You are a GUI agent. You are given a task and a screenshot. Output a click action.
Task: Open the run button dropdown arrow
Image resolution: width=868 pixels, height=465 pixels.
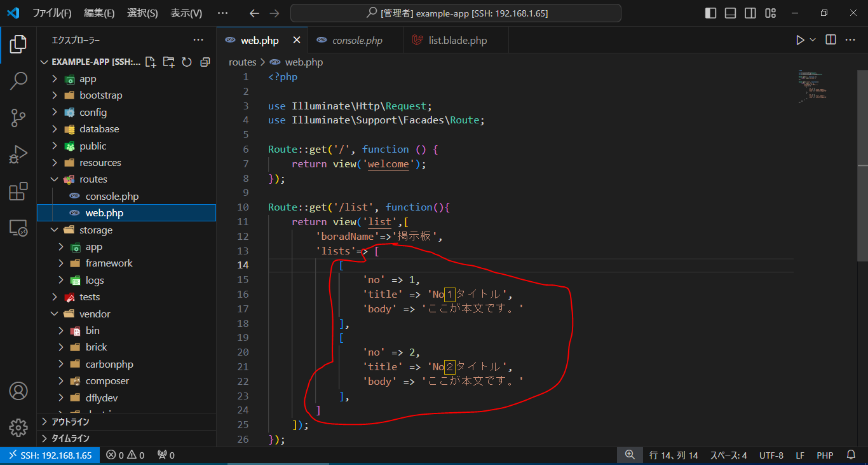pyautogui.click(x=813, y=40)
